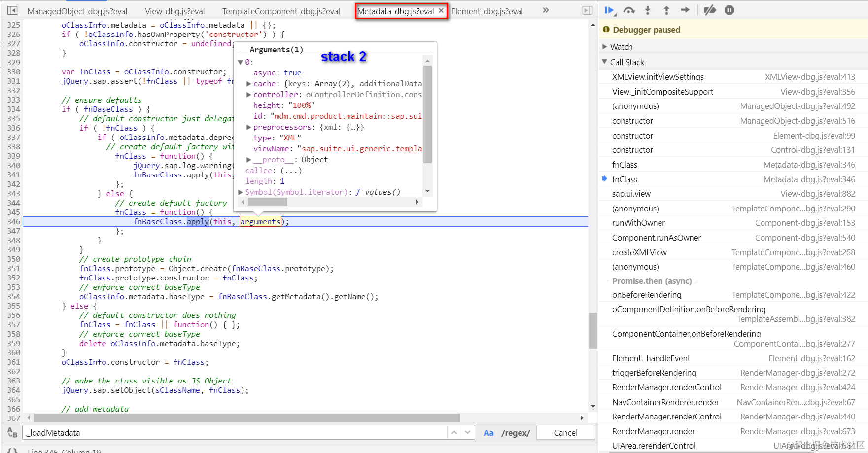Select RenderManager.render stack frame
Image resolution: width=868 pixels, height=453 pixels.
pos(733,431)
